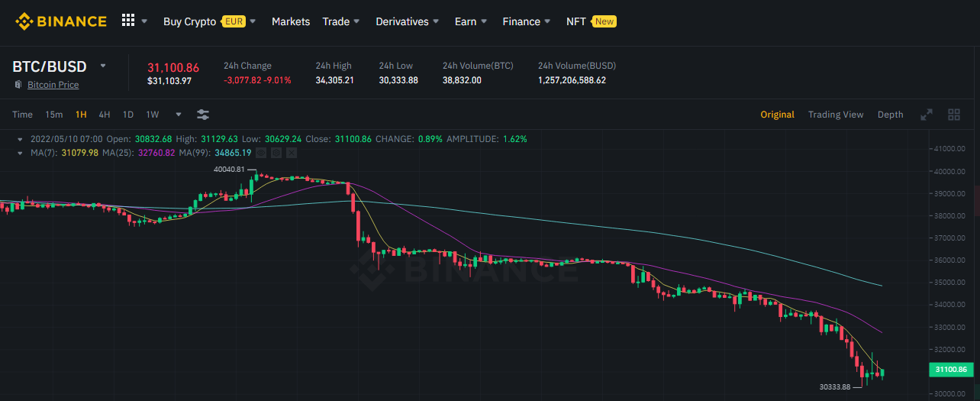Open the Markets page
The image size is (980, 401).
pos(291,21)
